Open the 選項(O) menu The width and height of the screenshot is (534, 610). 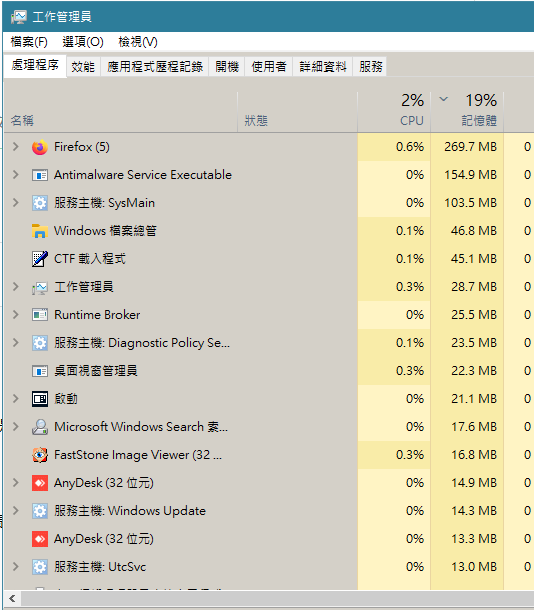83,42
